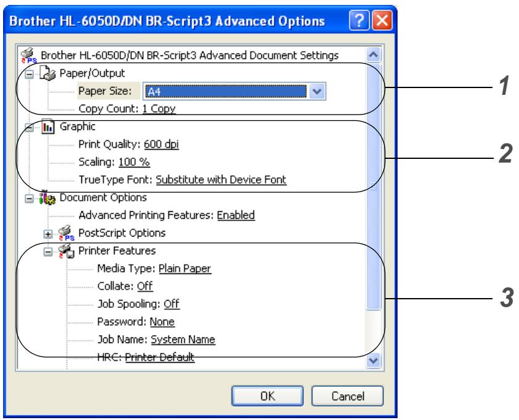This screenshot has height=420, width=519.
Task: Collapse the Paper/Output section
Action: tap(30, 74)
